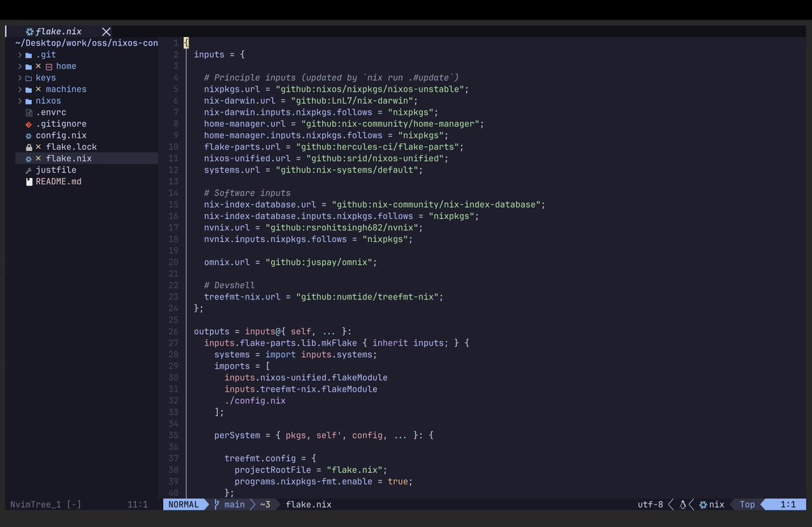Click the git modified X mark beside home
This screenshot has height=527, width=812.
click(x=39, y=66)
